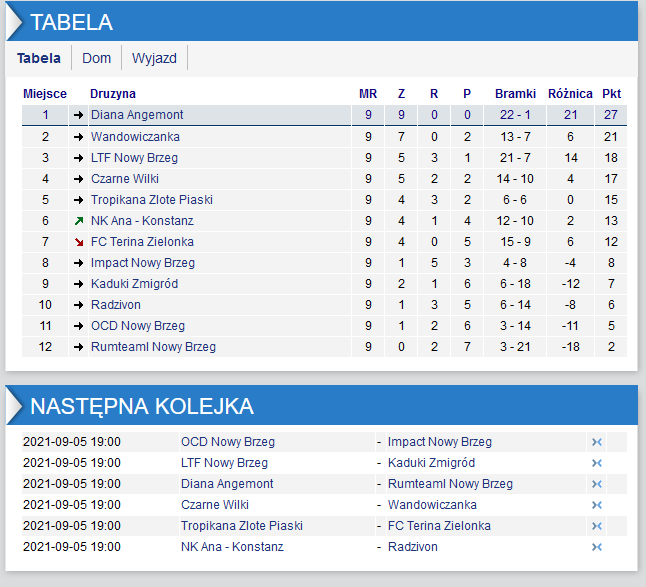Click red down arrow beside FC Terina Zielonka
The width and height of the screenshot is (646, 587).
[79, 242]
